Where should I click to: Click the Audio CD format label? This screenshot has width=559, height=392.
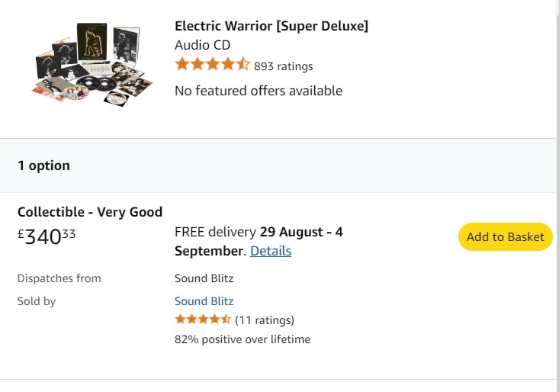tap(202, 45)
